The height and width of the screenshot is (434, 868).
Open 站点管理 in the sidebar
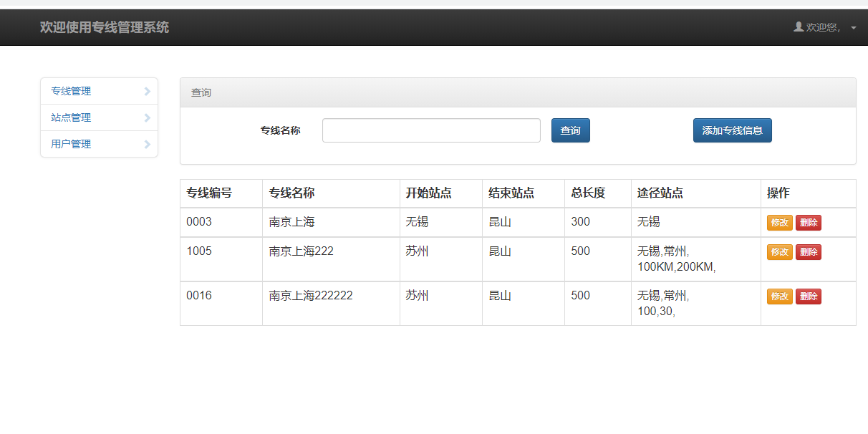pyautogui.click(x=99, y=117)
